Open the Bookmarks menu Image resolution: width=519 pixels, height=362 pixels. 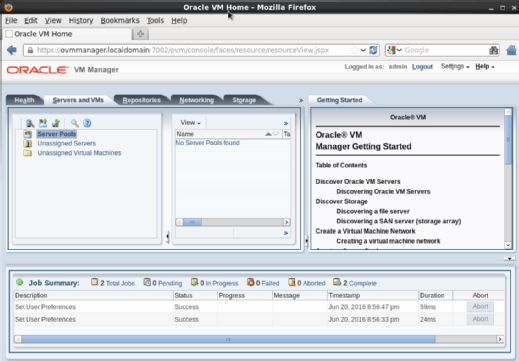(120, 21)
